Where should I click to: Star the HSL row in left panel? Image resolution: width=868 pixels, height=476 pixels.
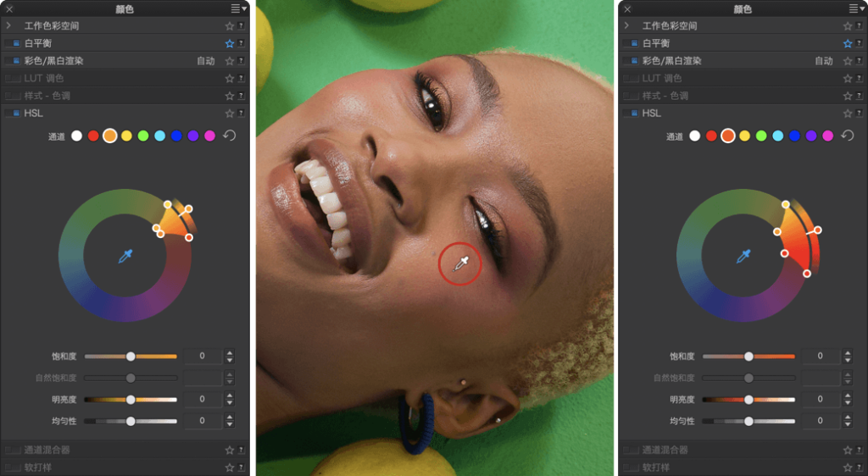coord(229,113)
